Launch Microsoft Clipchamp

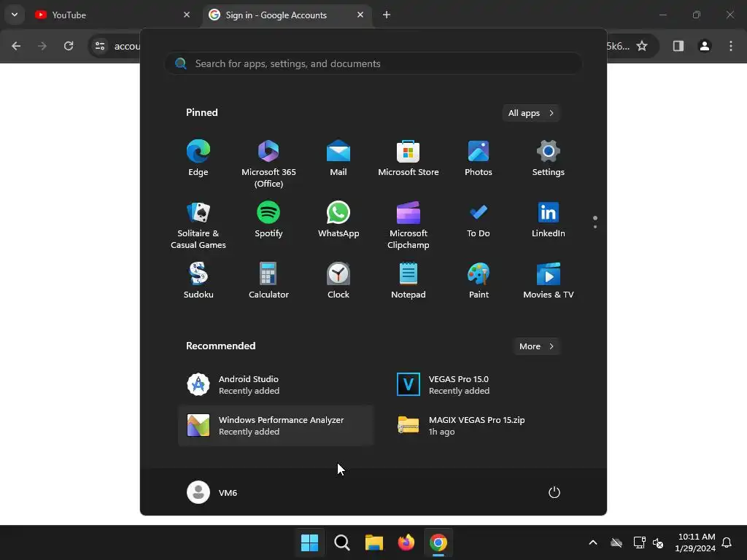409,226
